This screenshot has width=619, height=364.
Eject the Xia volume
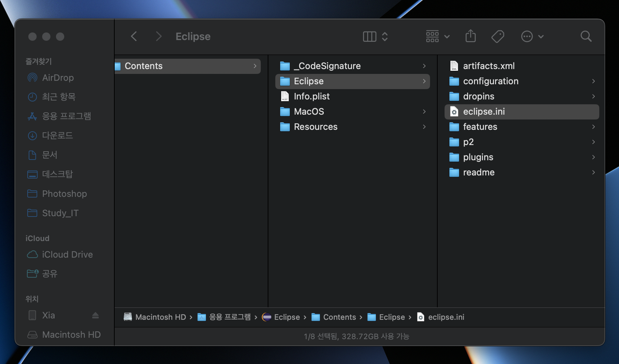click(x=96, y=315)
